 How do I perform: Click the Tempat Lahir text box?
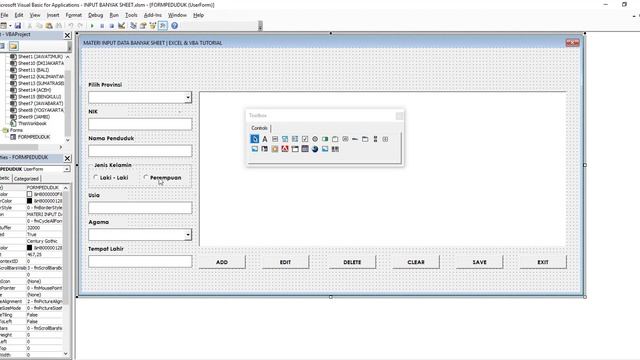[140, 261]
